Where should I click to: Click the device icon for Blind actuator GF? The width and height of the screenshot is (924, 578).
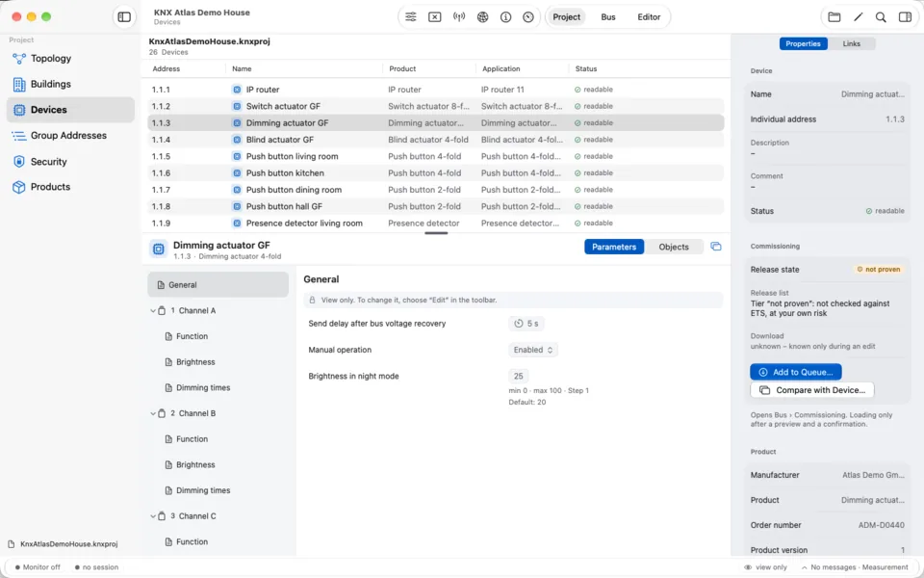coord(237,140)
